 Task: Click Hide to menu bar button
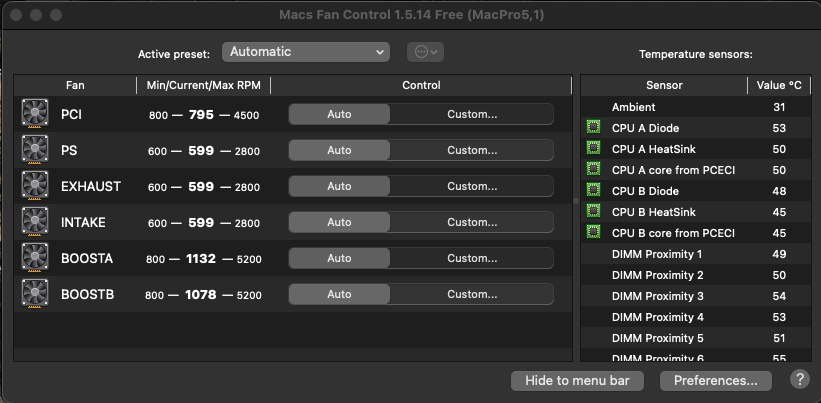(578, 380)
